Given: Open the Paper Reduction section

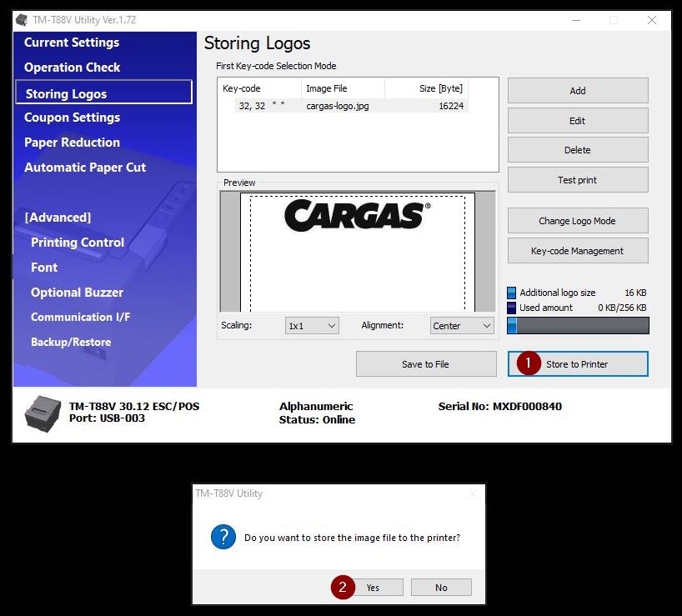Looking at the screenshot, I should tap(72, 143).
